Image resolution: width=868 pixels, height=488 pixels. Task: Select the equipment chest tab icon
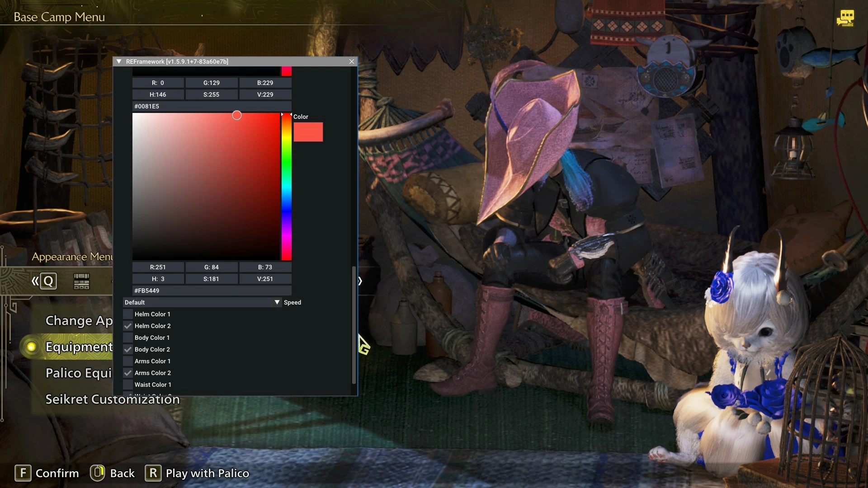coord(81,281)
